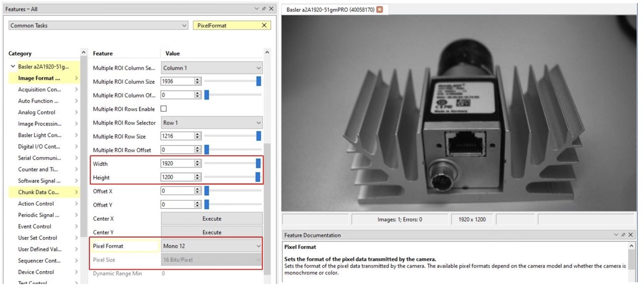The height and width of the screenshot is (287, 644).
Task: Select the Image Processing category
Action: (x=40, y=123)
